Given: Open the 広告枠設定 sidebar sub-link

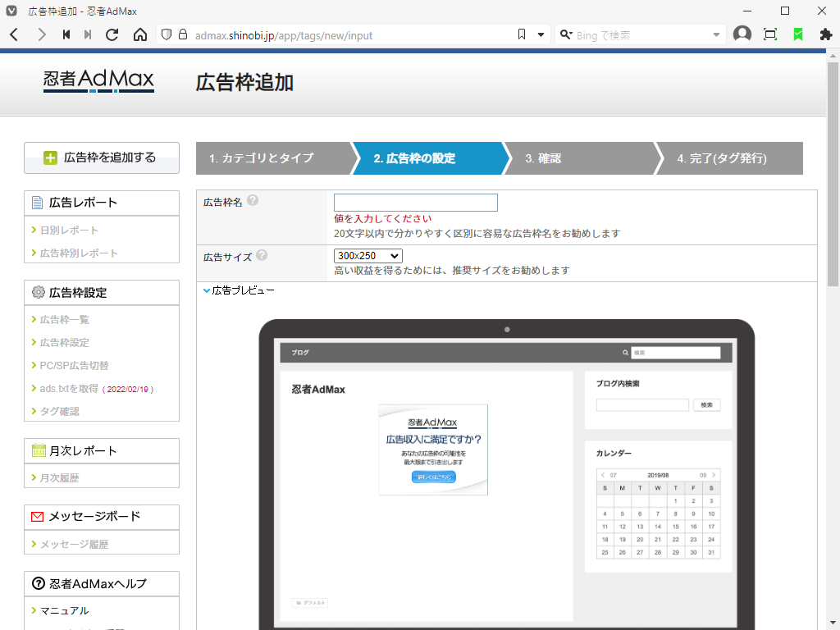Looking at the screenshot, I should pos(64,343).
